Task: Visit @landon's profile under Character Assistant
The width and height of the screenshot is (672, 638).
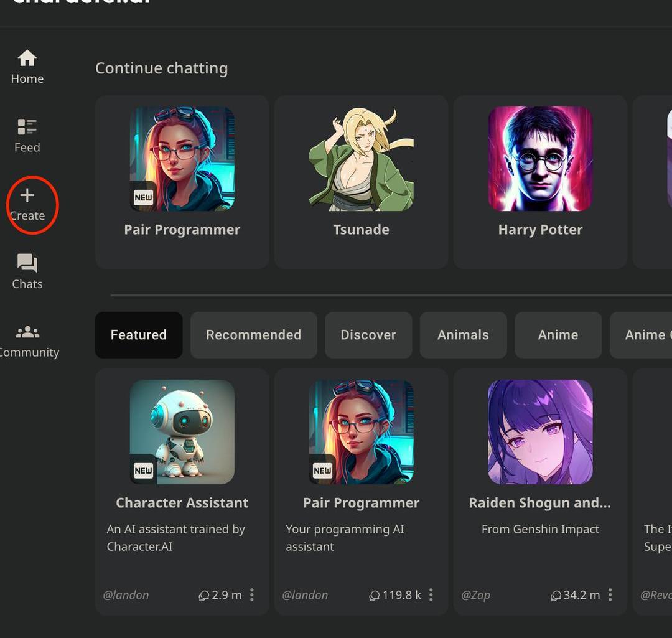Action: click(126, 595)
